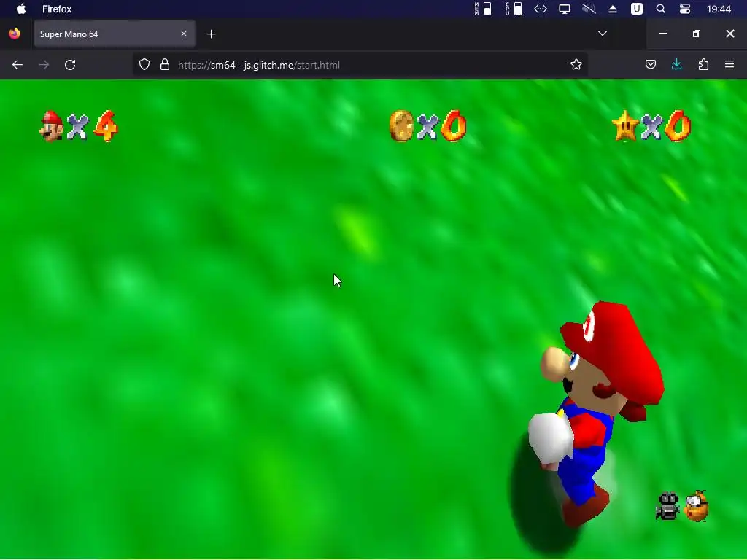The image size is (747, 560).
Task: Restore down the Firefox window
Action: pos(697,34)
